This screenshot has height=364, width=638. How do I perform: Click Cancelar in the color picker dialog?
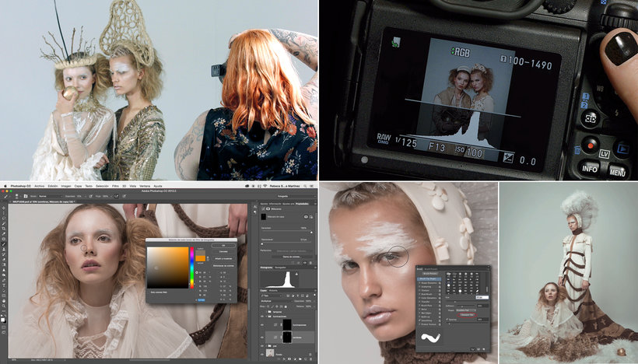click(223, 252)
